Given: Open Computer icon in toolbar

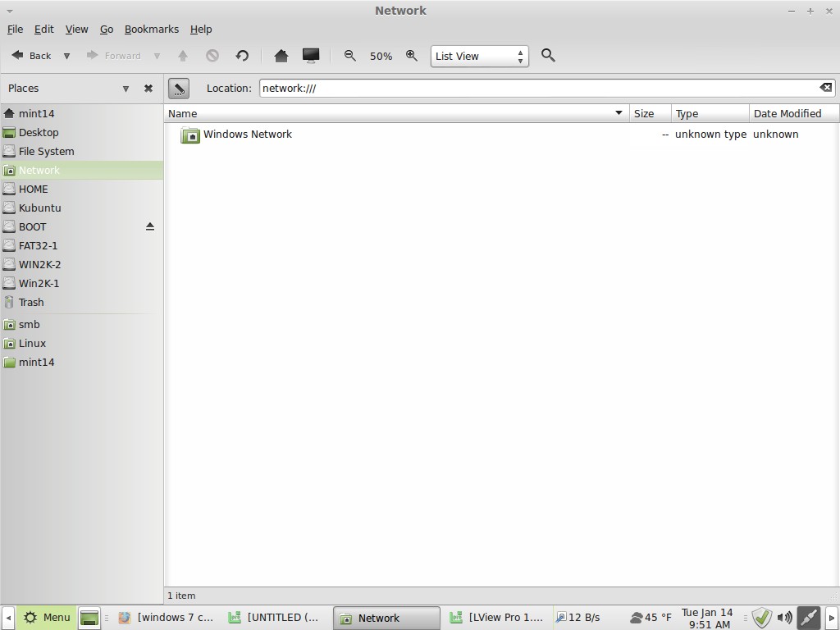Looking at the screenshot, I should (311, 56).
